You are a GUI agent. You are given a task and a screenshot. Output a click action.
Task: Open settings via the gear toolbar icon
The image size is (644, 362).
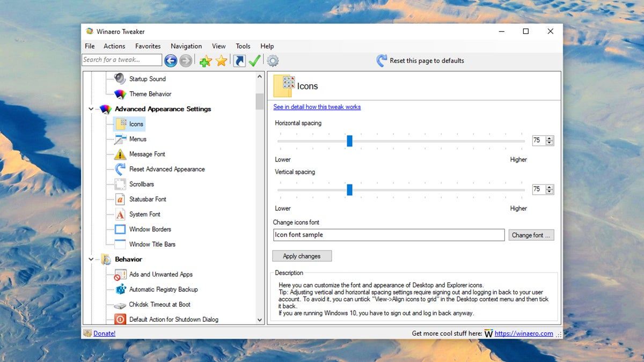273,61
